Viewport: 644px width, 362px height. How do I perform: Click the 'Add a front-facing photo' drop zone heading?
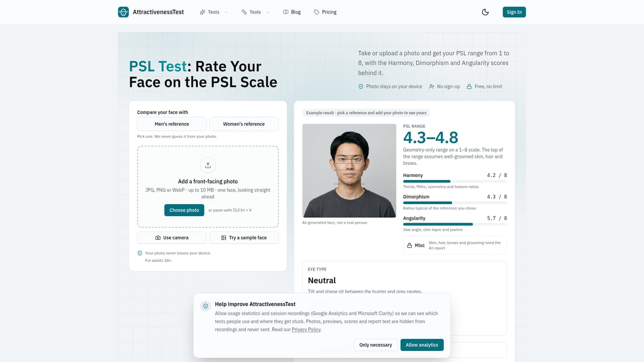tap(208, 182)
